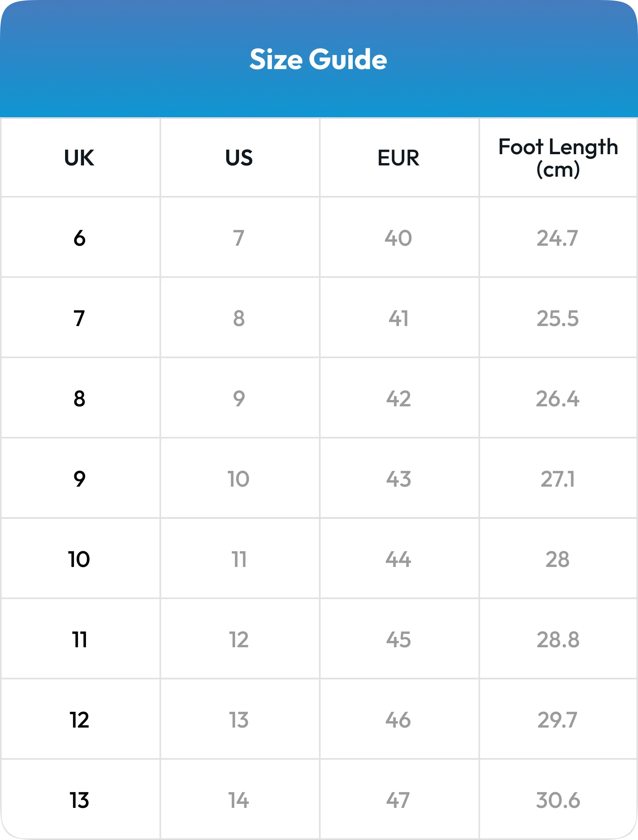The height and width of the screenshot is (840, 638).
Task: Click EUR size 46 cell
Action: click(398, 720)
